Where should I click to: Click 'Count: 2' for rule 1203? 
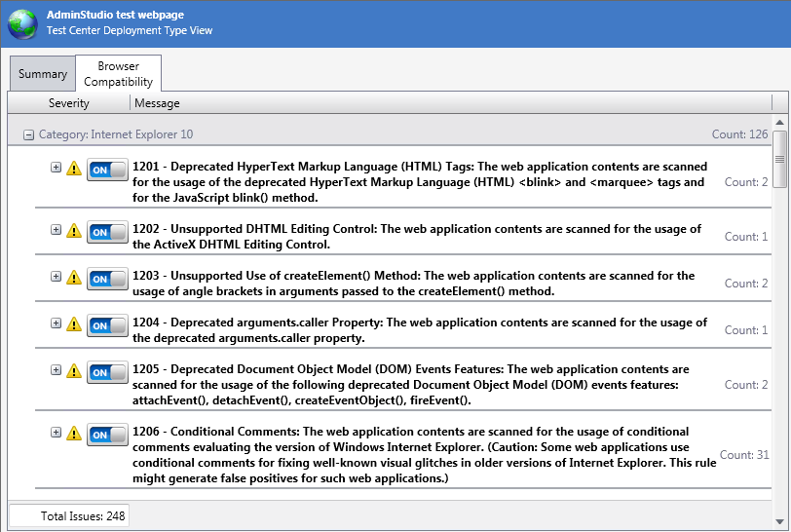tap(746, 284)
